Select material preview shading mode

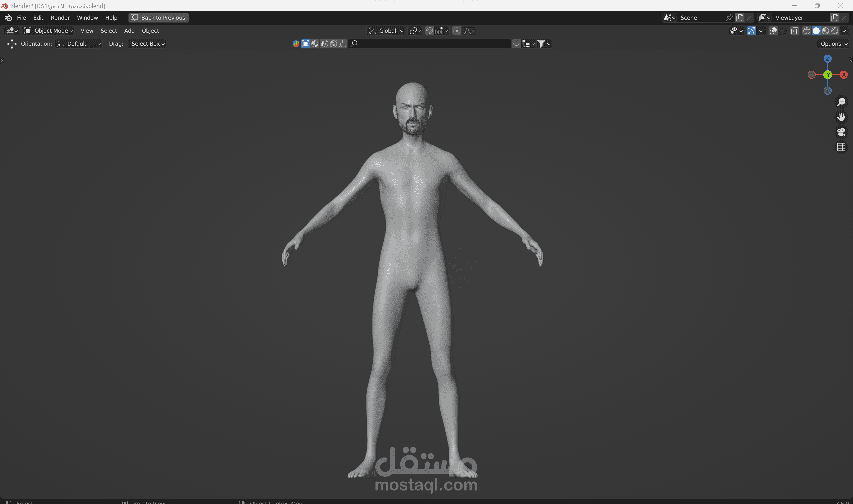coord(825,31)
